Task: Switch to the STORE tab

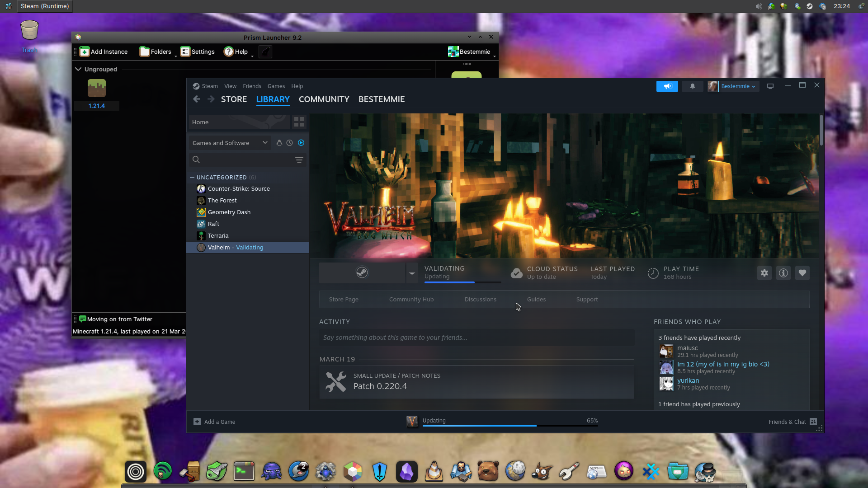Action: click(234, 99)
